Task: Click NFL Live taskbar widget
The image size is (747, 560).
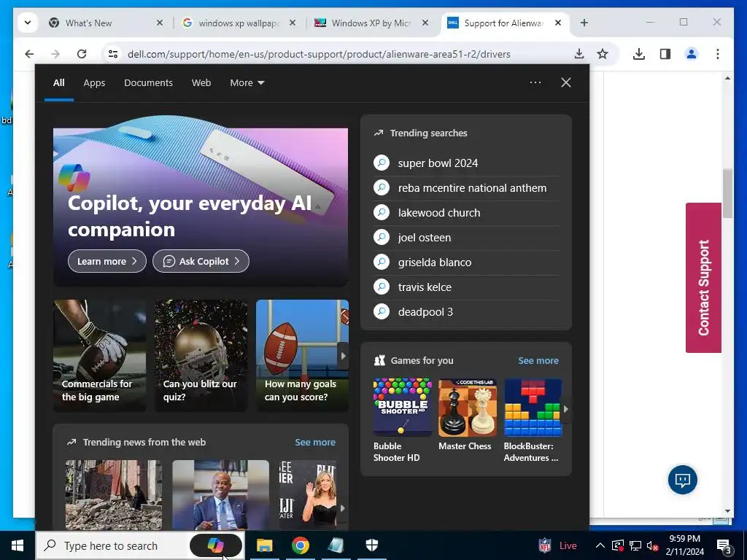Action: tap(557, 545)
